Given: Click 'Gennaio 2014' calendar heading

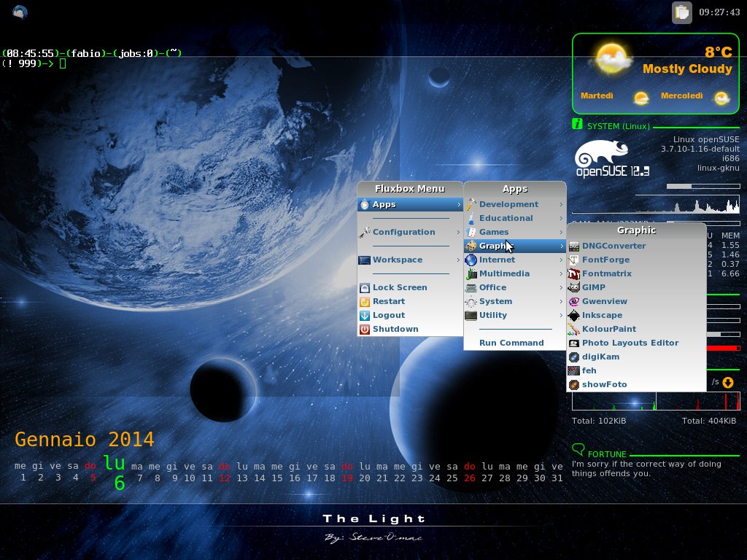Looking at the screenshot, I should (85, 439).
